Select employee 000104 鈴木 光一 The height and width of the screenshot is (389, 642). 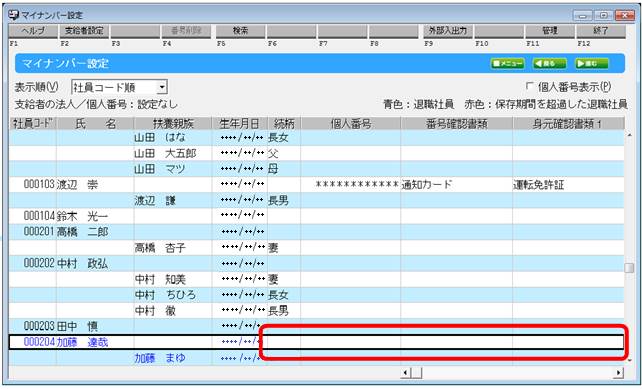pyautogui.click(x=316, y=216)
